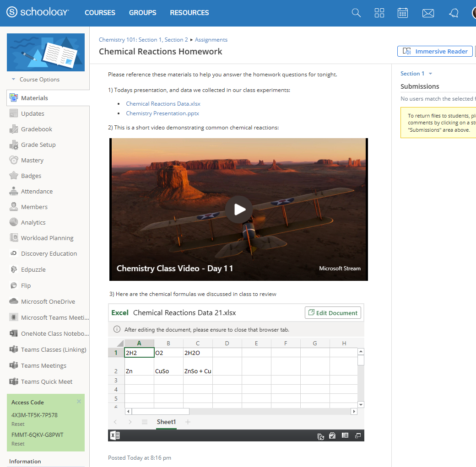
Task: Click the reading view icon in Excel footer
Action: [345, 435]
